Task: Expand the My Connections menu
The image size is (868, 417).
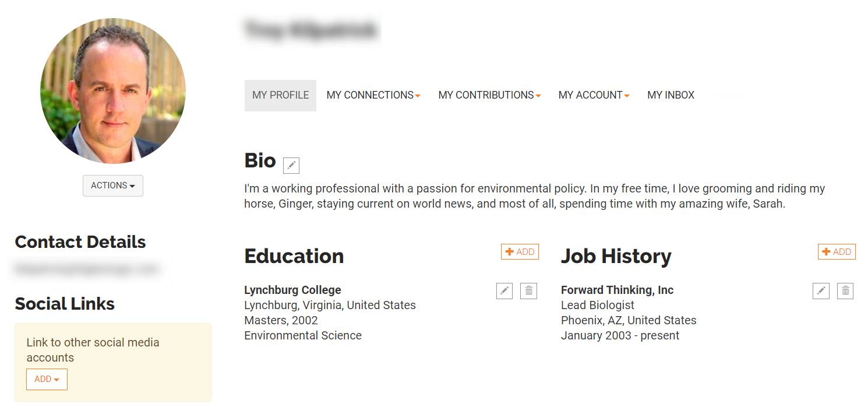Action: click(373, 95)
